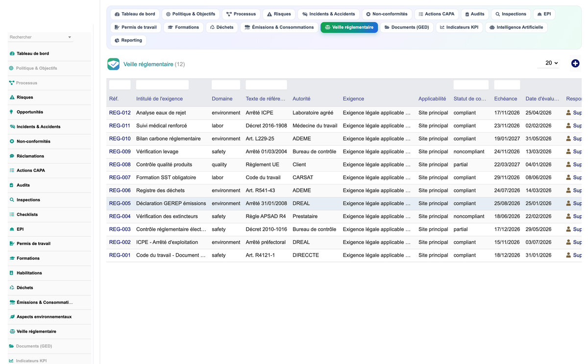Click the Habilitations badge icon in the sidebar

(x=12, y=273)
